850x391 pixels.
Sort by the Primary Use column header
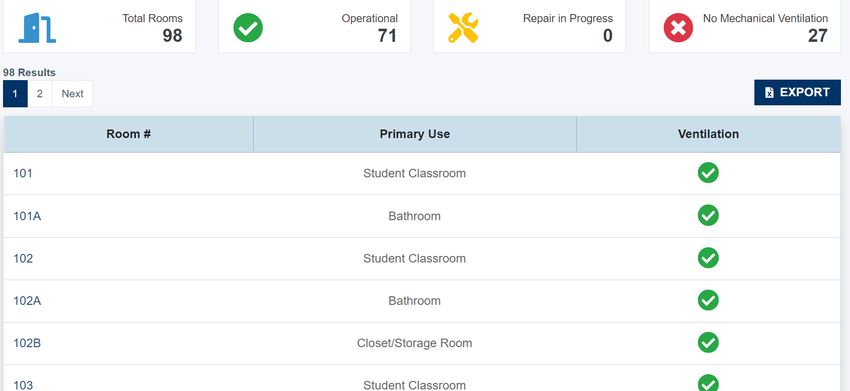tap(415, 134)
